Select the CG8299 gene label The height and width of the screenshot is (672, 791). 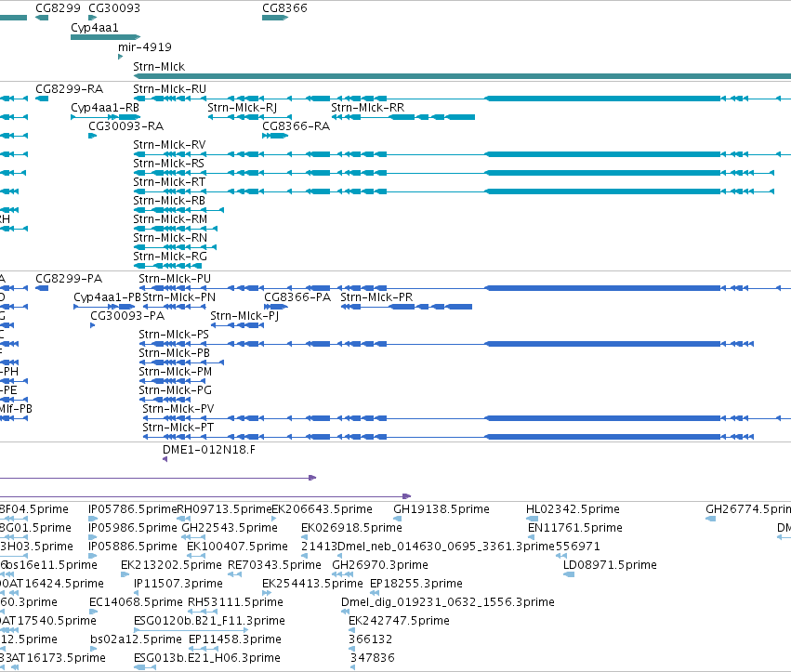[x=58, y=8]
